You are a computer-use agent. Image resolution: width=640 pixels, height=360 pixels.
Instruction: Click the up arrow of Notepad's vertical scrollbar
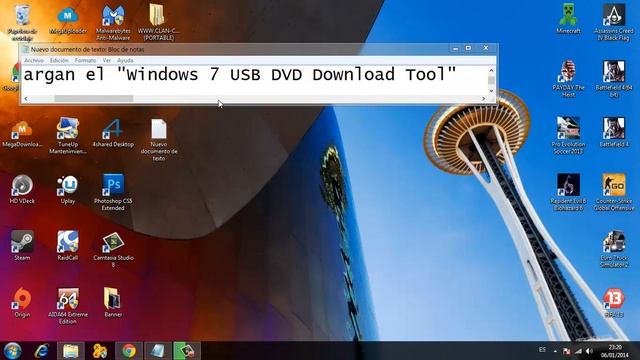coord(491,70)
